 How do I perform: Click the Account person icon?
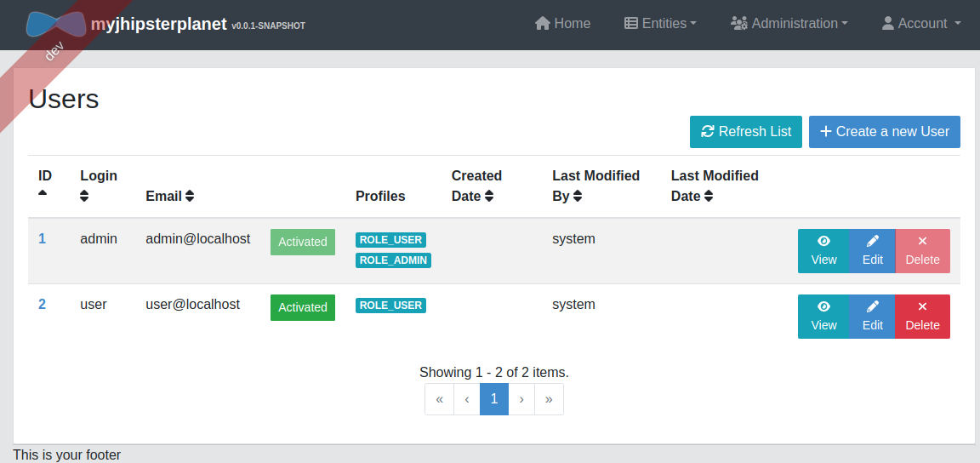click(887, 24)
